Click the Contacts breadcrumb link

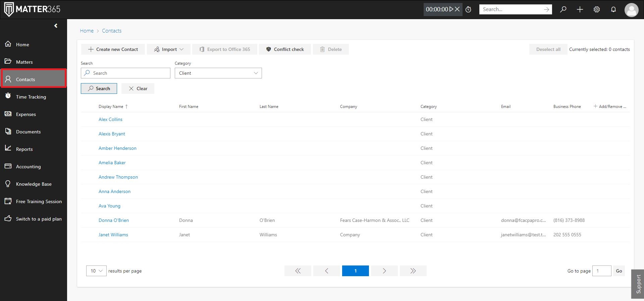pyautogui.click(x=112, y=31)
